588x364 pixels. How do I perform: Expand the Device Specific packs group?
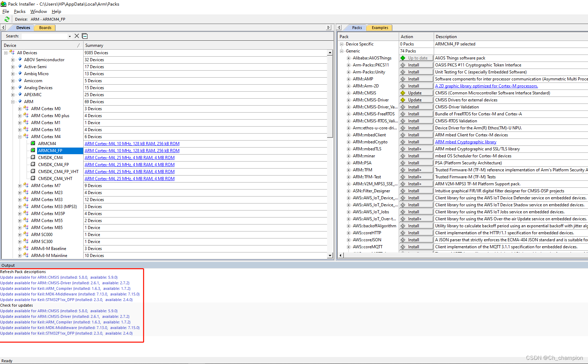point(342,44)
